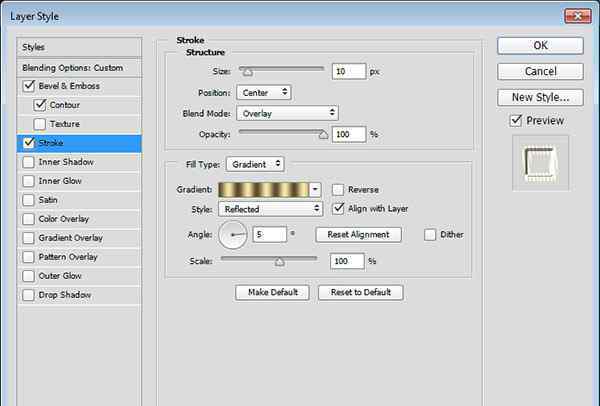Turn on the Outer Glow checkbox

pyautogui.click(x=28, y=276)
